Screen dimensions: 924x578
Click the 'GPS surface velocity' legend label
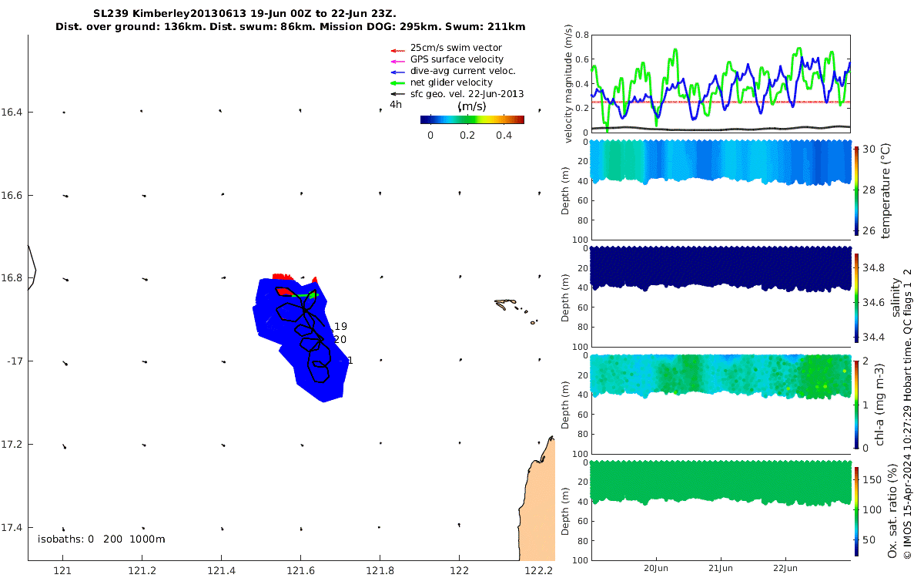point(457,59)
